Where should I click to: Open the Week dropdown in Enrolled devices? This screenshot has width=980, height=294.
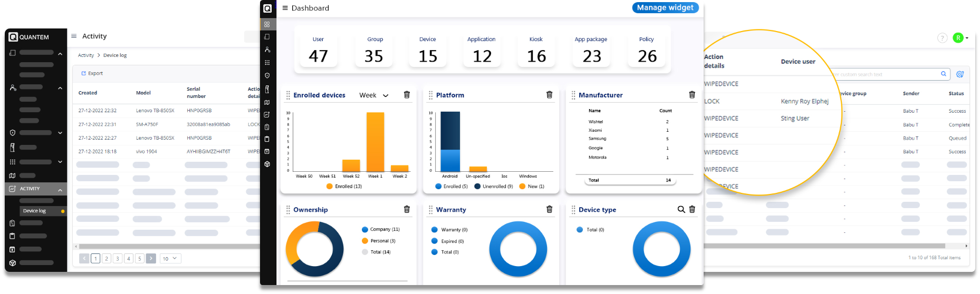(x=374, y=95)
